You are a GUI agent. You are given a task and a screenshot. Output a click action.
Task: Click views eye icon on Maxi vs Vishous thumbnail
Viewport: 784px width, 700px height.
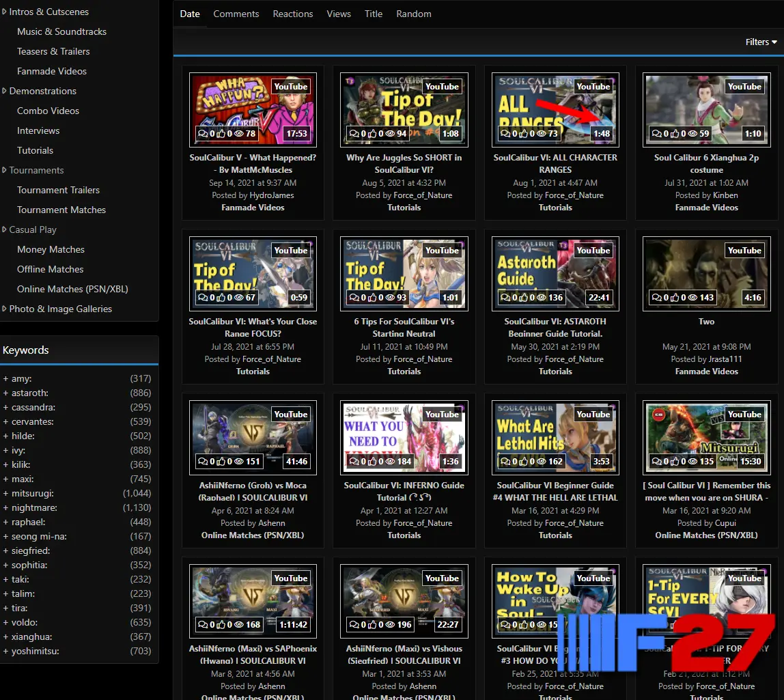coord(391,624)
